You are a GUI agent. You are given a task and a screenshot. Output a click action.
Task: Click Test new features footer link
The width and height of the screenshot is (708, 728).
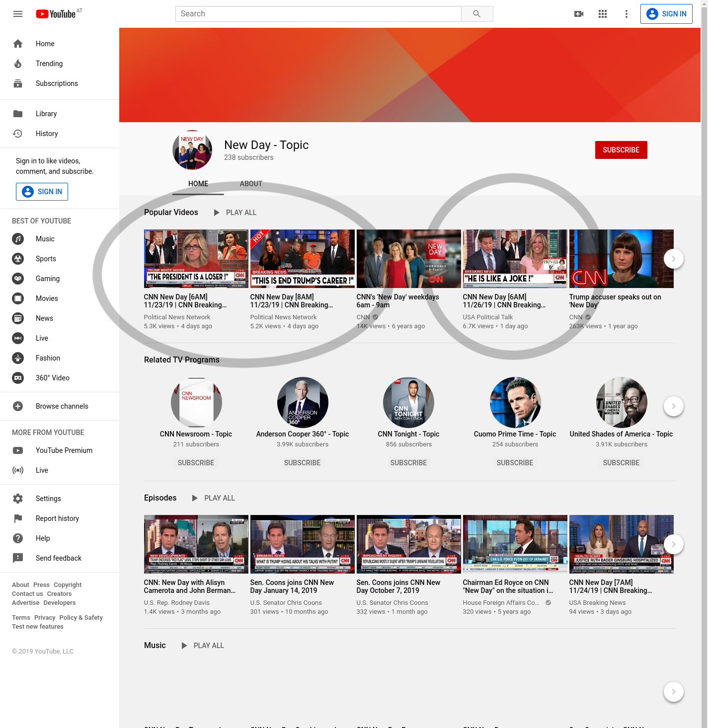click(x=38, y=627)
